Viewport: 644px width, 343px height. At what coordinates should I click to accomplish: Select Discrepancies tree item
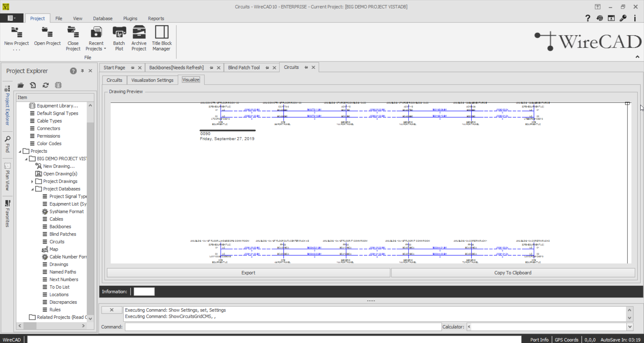tap(59, 302)
